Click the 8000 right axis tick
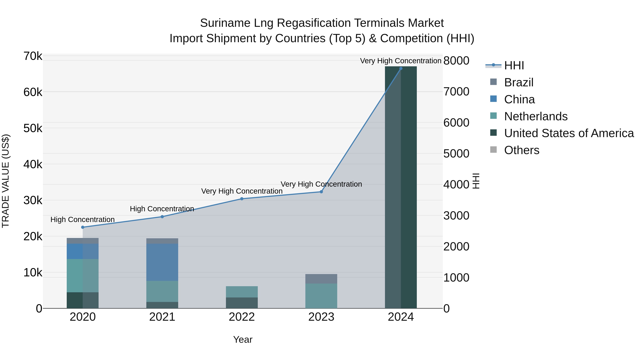 tap(457, 61)
